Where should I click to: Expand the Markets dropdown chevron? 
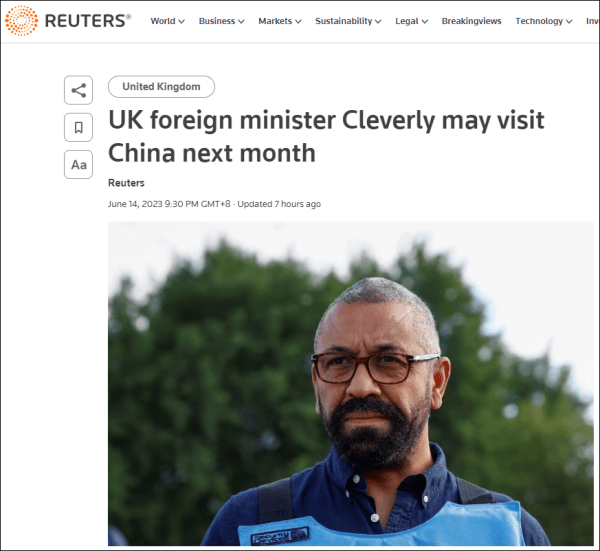click(298, 21)
